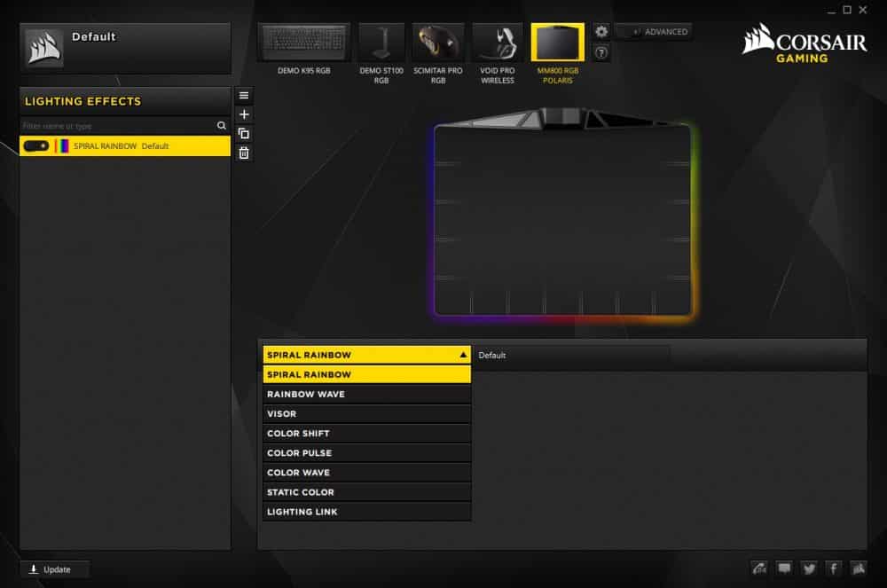Choose STATIC COLOR from the effect list

(x=366, y=492)
